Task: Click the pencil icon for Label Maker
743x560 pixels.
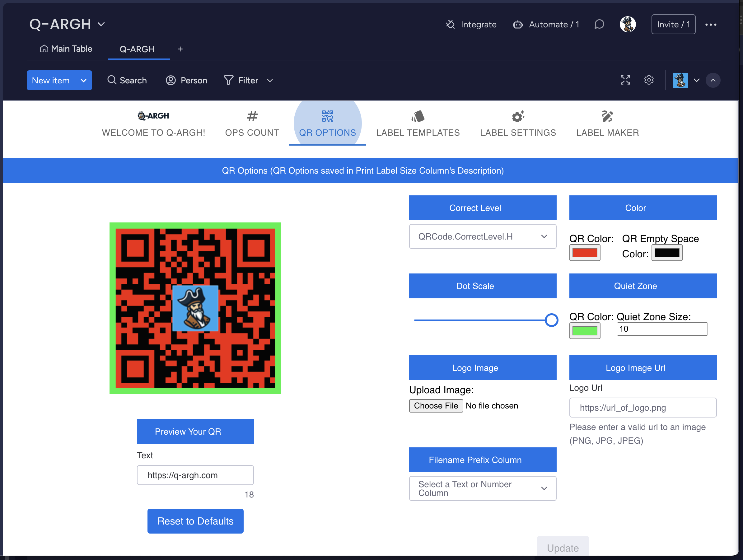Action: (607, 116)
